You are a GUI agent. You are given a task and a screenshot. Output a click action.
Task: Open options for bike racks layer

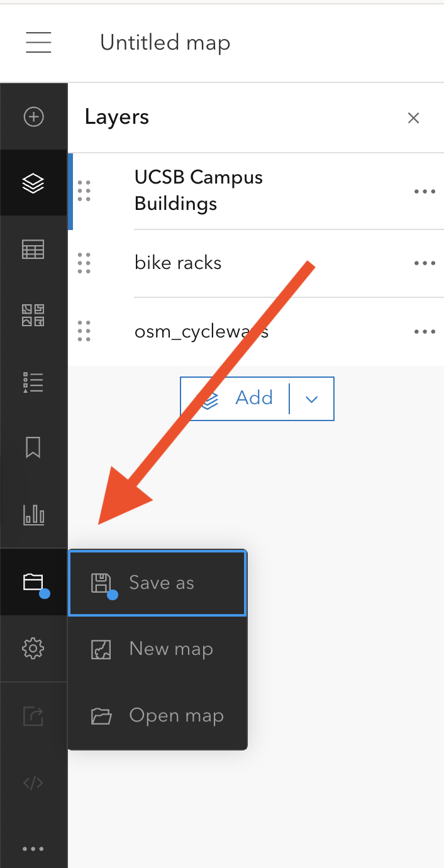click(x=425, y=263)
